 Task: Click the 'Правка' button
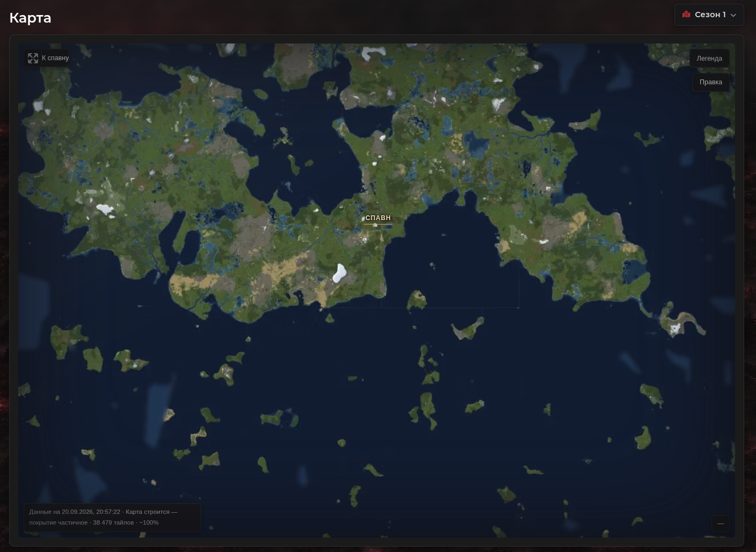coord(710,82)
